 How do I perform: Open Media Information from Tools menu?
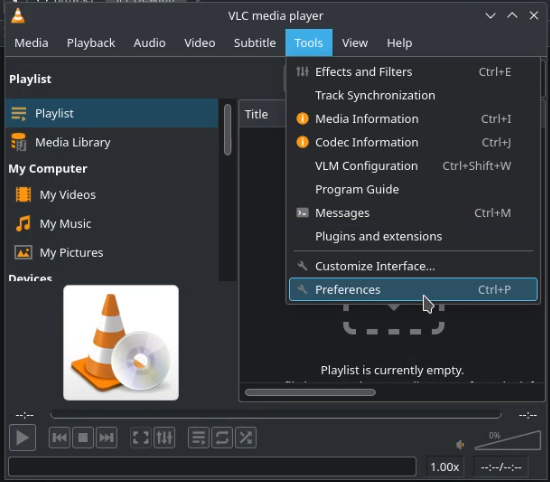413,119
